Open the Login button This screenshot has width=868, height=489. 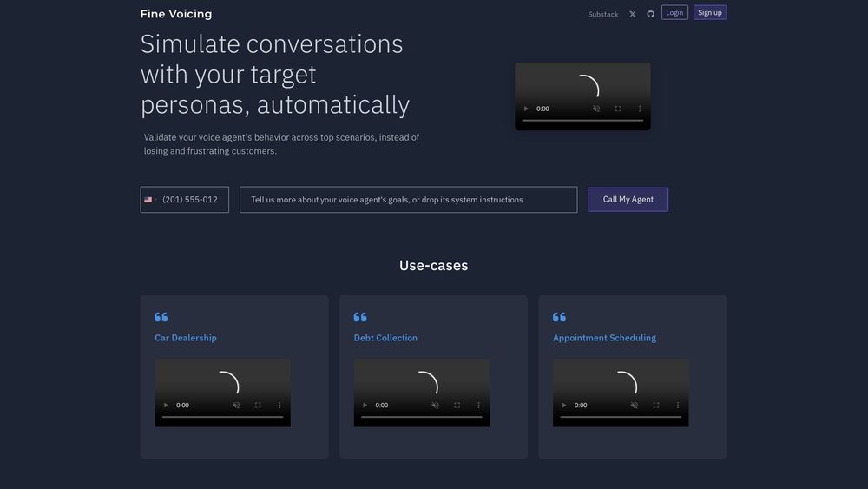[674, 13]
